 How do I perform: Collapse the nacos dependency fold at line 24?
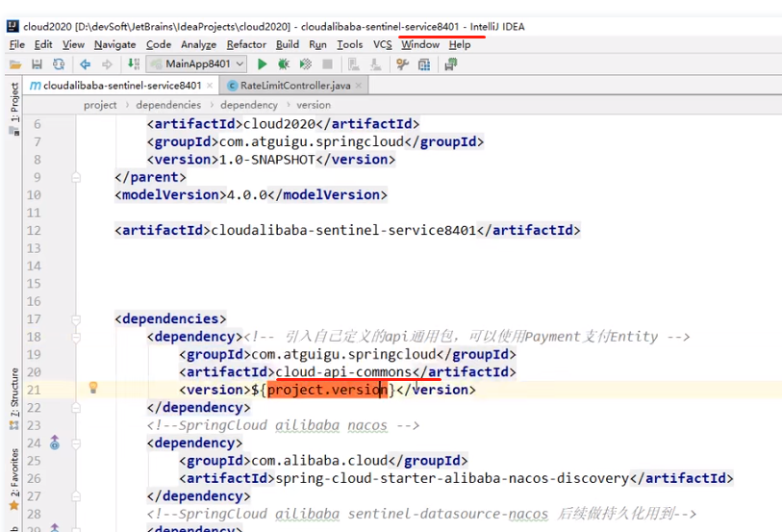76,443
